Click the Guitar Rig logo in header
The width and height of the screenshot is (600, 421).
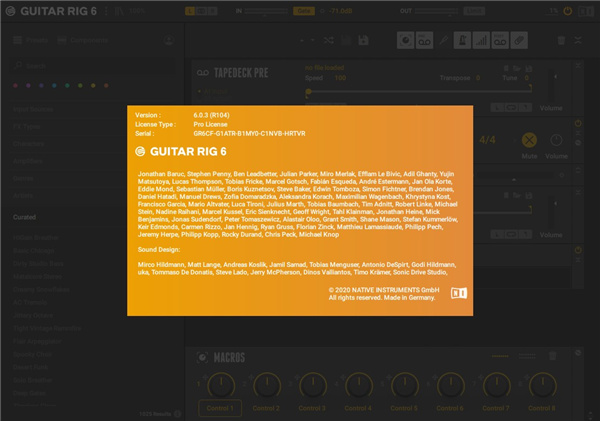click(x=10, y=11)
